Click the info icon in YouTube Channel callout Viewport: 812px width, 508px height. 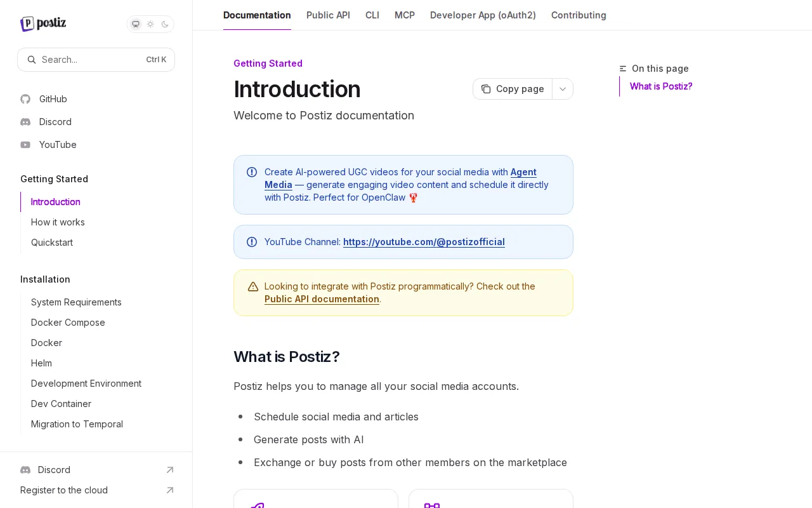click(252, 242)
